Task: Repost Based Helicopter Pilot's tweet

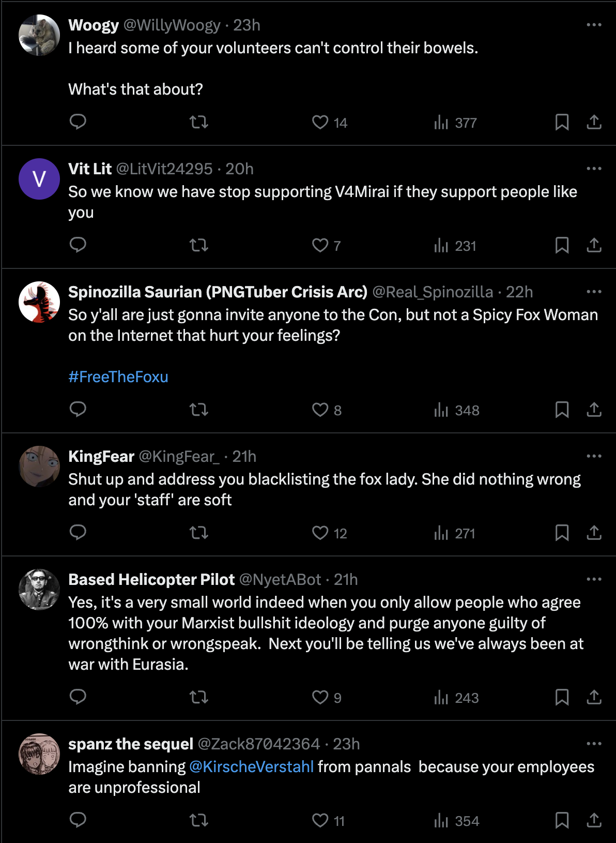Action: click(x=199, y=698)
